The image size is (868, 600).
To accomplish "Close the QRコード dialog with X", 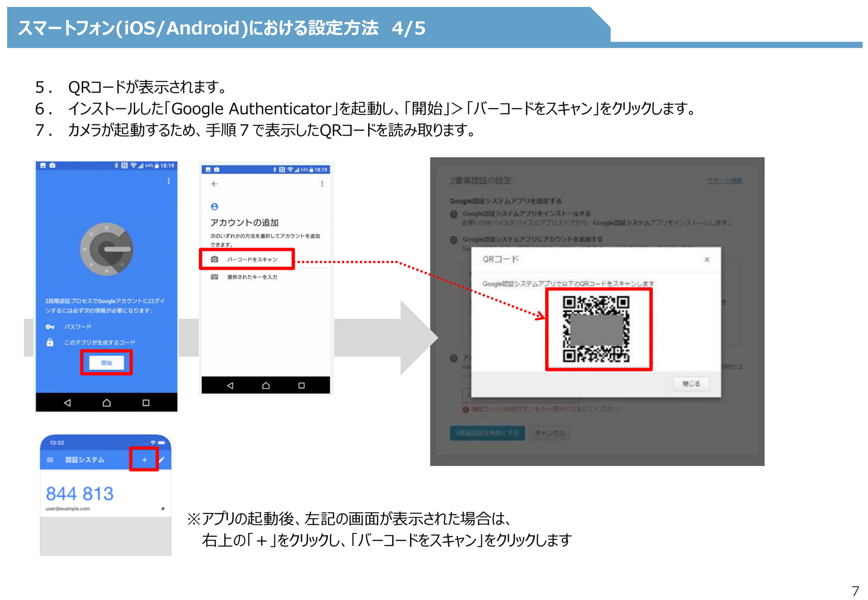I will point(707,260).
